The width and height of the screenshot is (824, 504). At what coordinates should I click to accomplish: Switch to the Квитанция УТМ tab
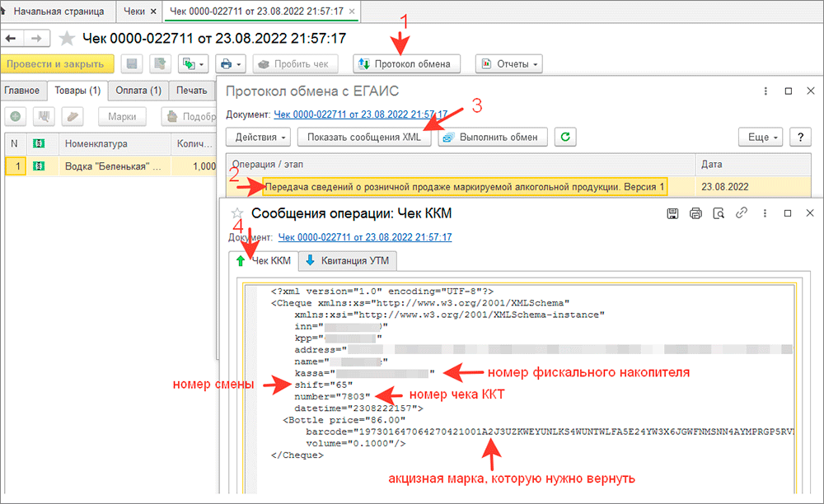(x=348, y=260)
